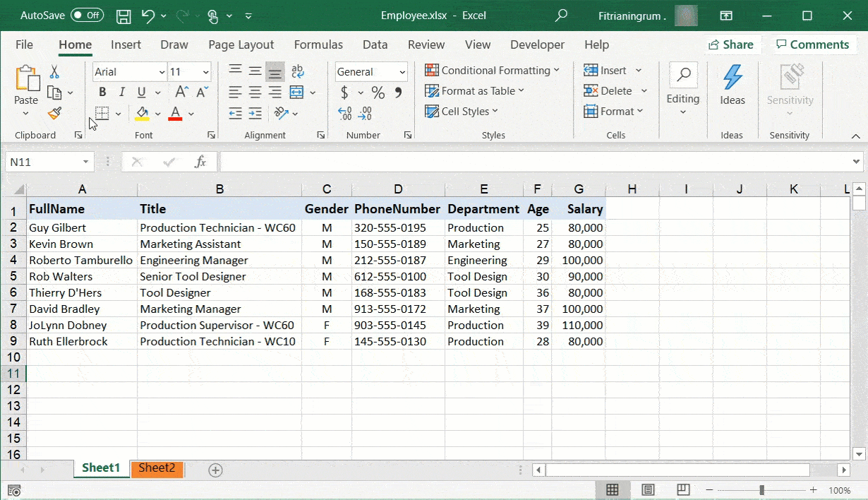
Task: Switch to Normal view in status bar
Action: point(613,490)
